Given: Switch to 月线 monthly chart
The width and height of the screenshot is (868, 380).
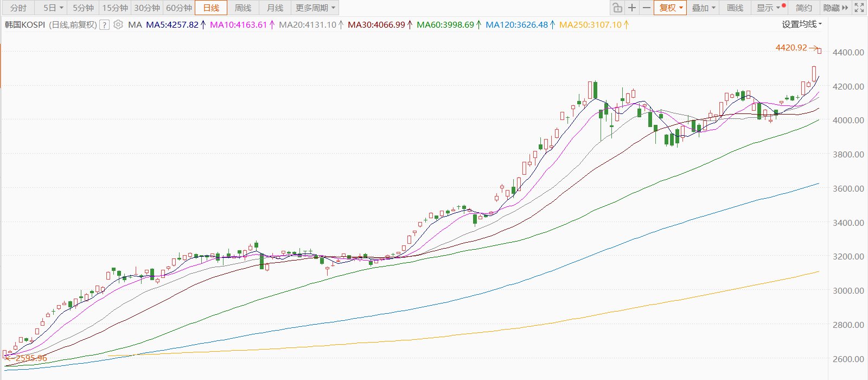Looking at the screenshot, I should tap(275, 8).
